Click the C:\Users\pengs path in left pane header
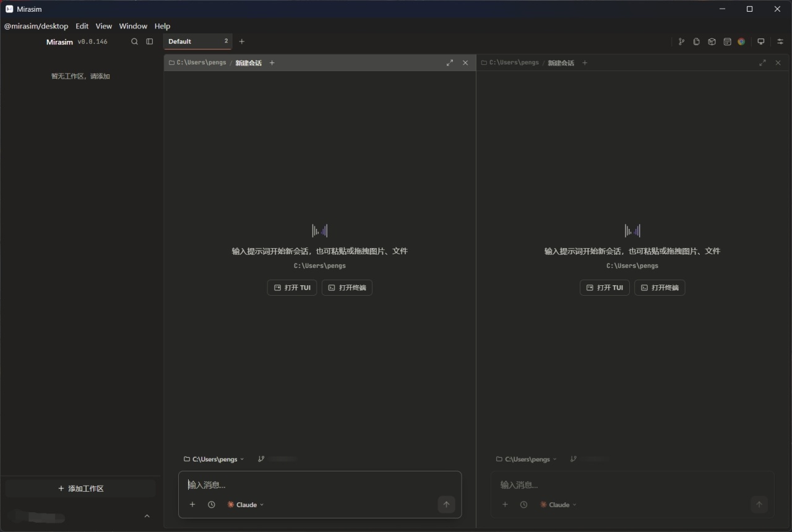The image size is (792, 532). coord(201,62)
